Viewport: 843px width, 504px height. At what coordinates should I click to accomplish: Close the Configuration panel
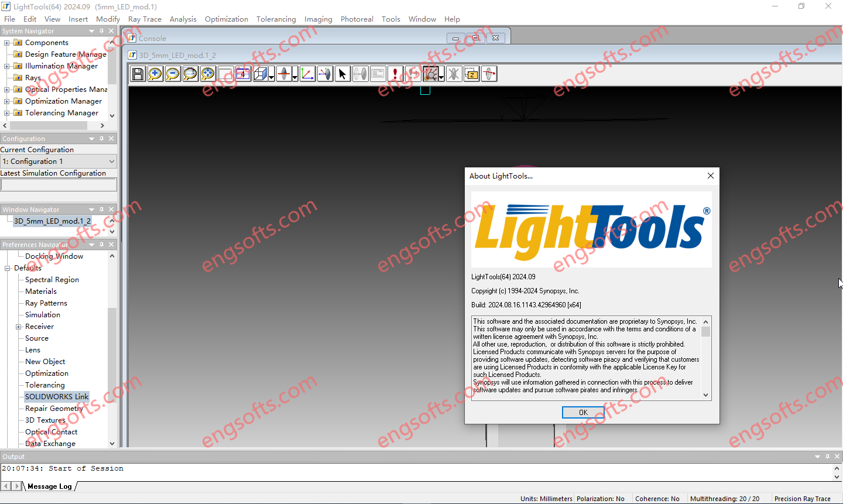click(x=111, y=139)
